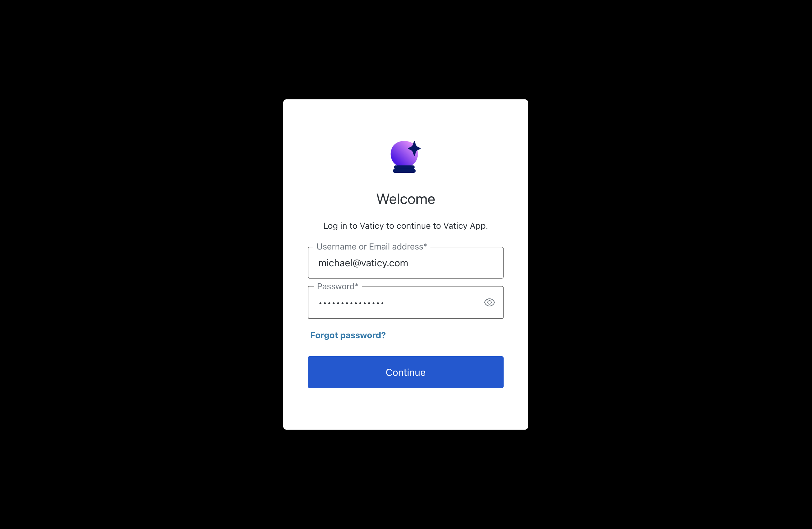Click the 'Username or Email address*' label
Image resolution: width=812 pixels, height=529 pixels.
coord(371,246)
